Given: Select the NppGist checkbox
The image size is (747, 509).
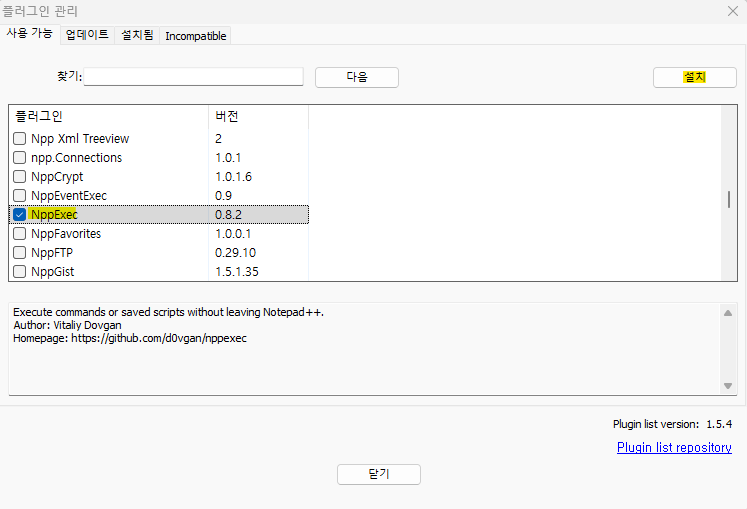Looking at the screenshot, I should pos(20,272).
